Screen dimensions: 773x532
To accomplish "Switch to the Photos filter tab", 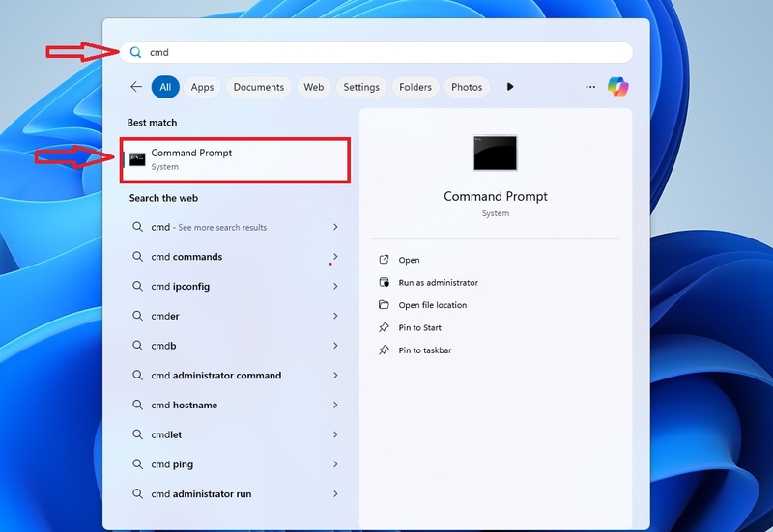I will pos(467,87).
